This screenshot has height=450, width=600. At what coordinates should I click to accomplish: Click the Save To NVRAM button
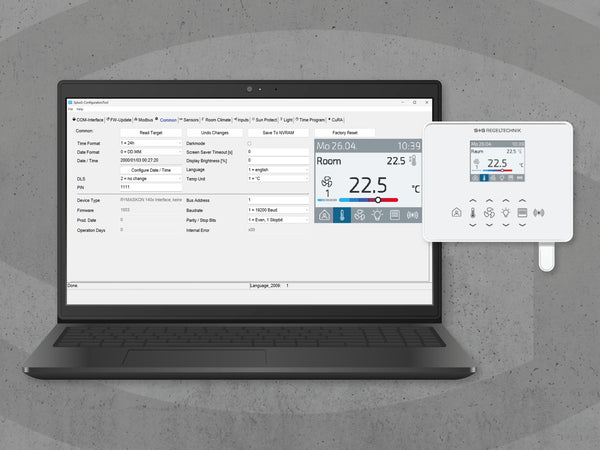click(x=278, y=131)
